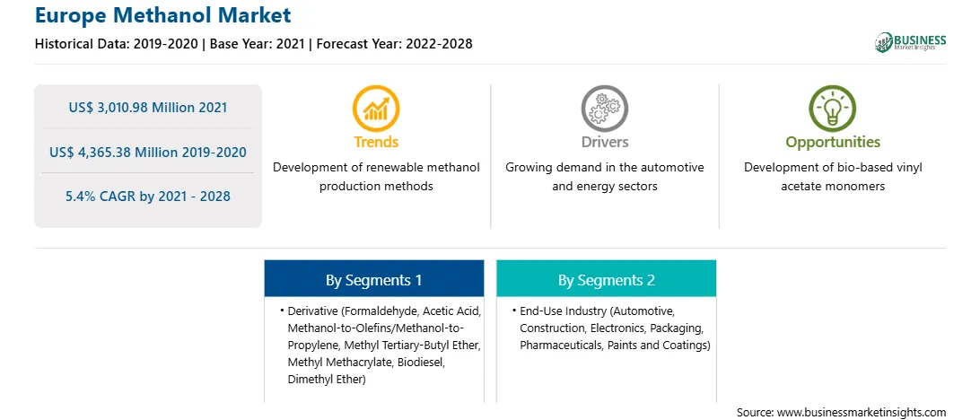
Task: Click the orange Trends heading
Action: [376, 142]
